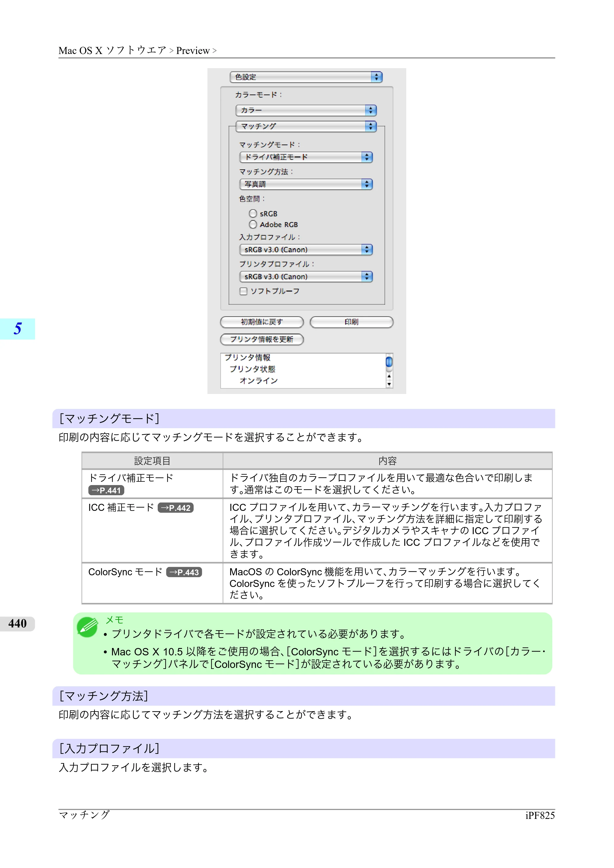Click the カラーモード: label
Screen dimensions: 614x868
tap(258, 95)
